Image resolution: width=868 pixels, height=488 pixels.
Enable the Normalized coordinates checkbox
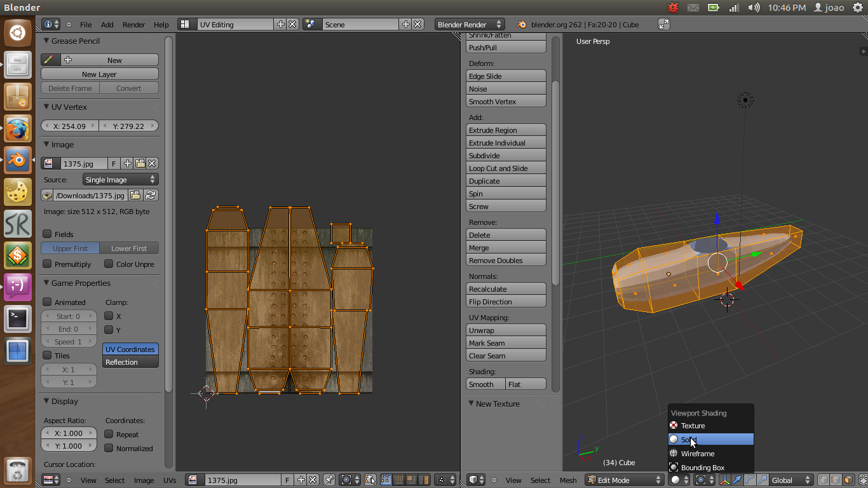109,448
